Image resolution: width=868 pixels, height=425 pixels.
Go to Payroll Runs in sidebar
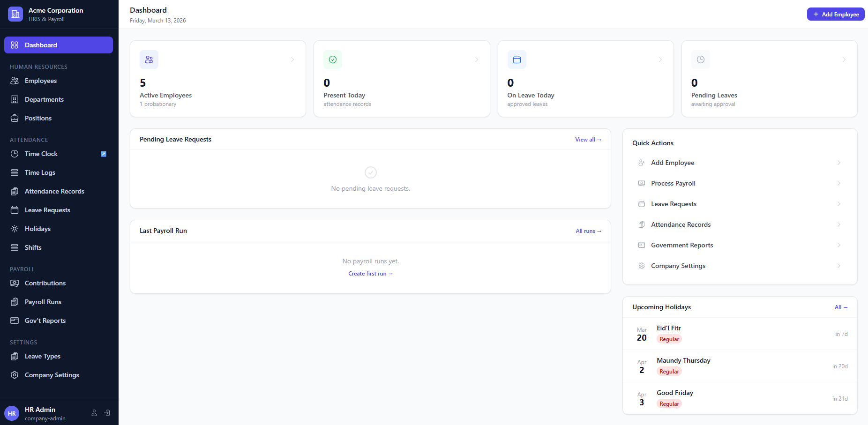pyautogui.click(x=43, y=302)
